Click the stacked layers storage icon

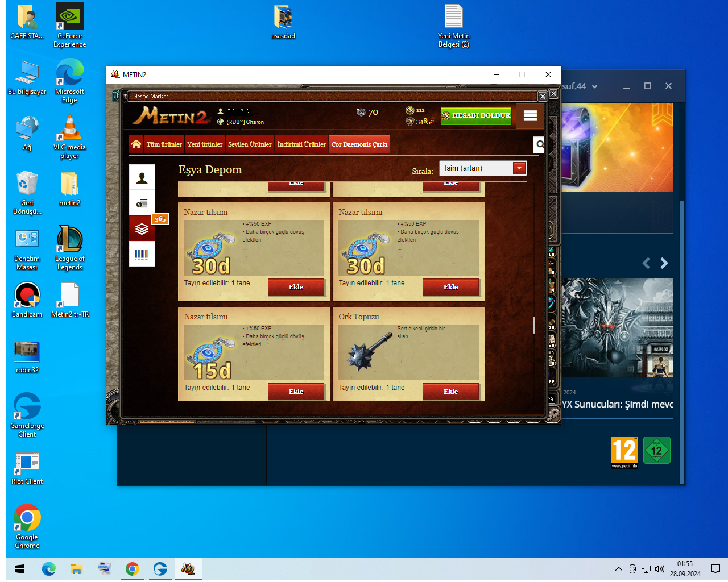142,228
